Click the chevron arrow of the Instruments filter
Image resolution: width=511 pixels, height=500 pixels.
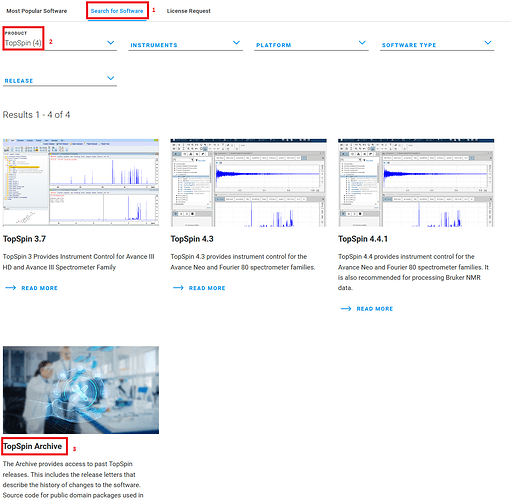click(x=236, y=43)
